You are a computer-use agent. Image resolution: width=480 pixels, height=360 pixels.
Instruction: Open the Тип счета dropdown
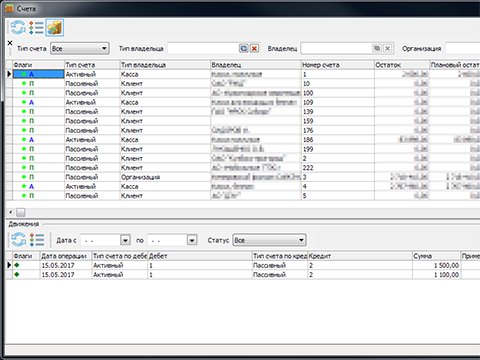[x=80, y=49]
